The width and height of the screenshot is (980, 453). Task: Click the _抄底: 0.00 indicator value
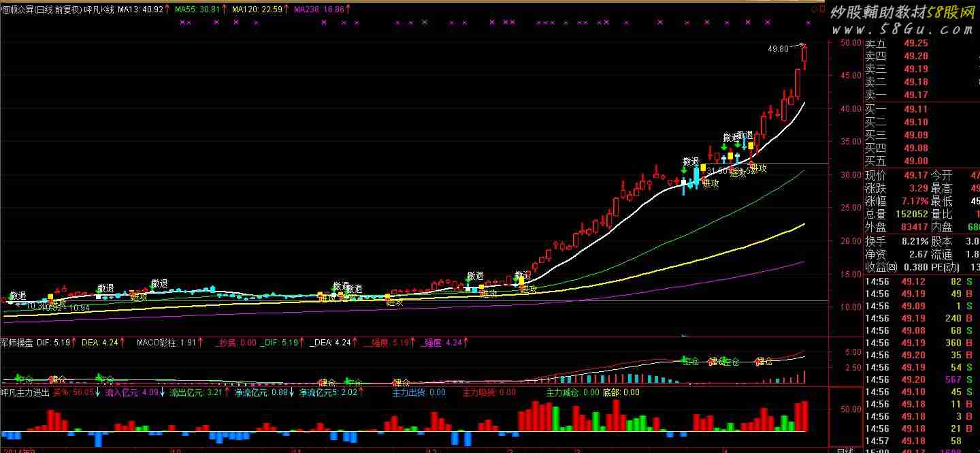[236, 343]
